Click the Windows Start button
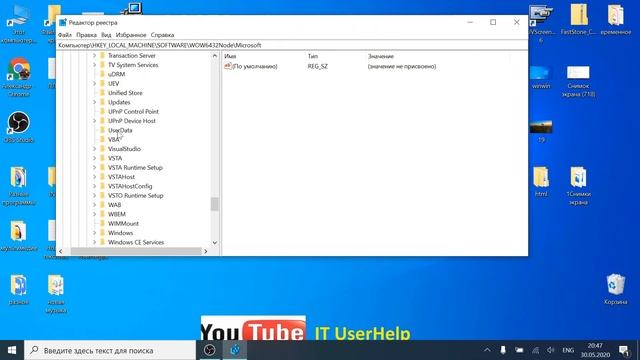The height and width of the screenshot is (360, 640). (x=12, y=350)
